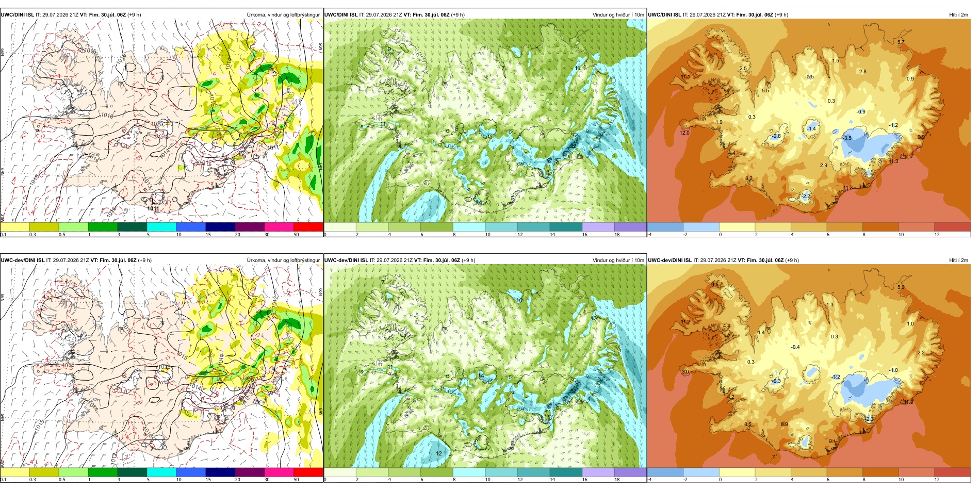Open the UWC-dev 2m temperature map
The height and width of the screenshot is (490, 980).
pos(809,366)
